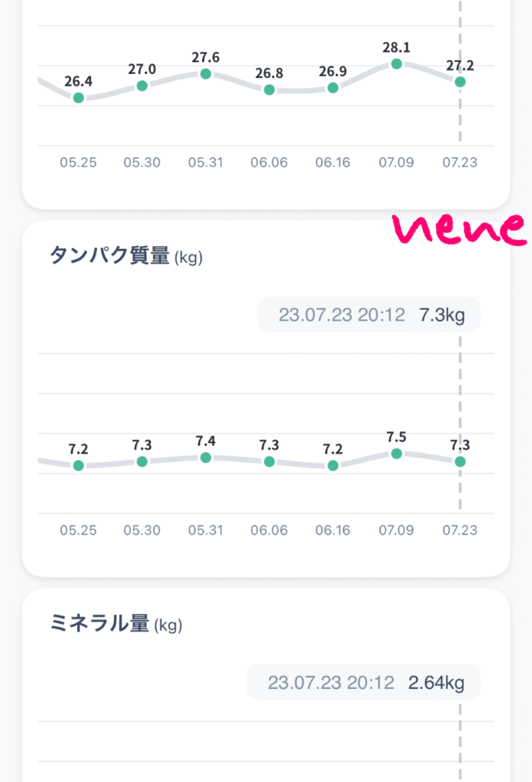532x782 pixels.
Task: Tap the 27.6 data point in the top chart
Action: 205,73
